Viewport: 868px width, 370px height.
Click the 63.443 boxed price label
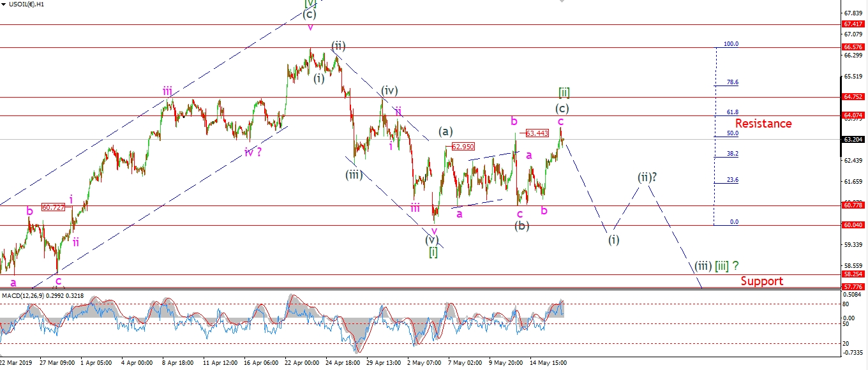click(x=537, y=133)
